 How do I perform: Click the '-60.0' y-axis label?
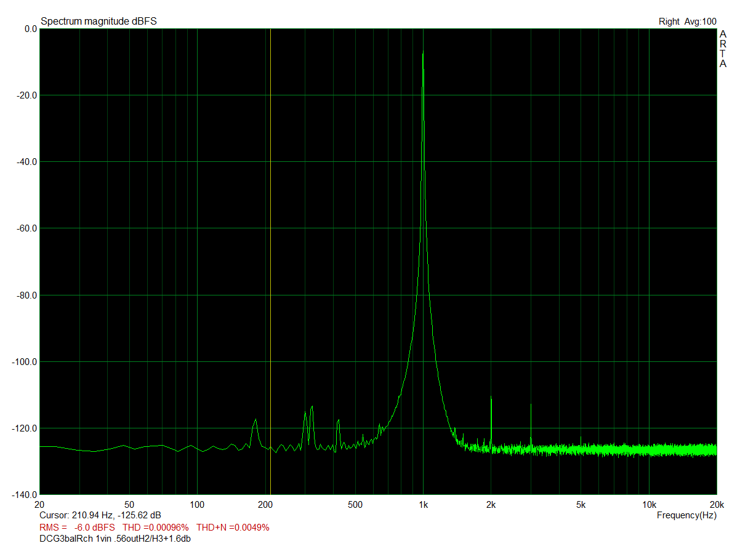point(27,228)
